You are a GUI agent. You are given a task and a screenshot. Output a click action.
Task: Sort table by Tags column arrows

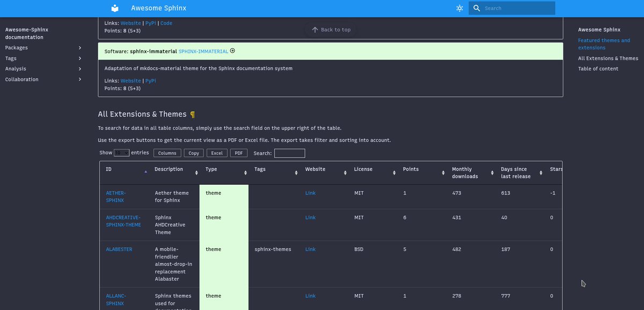(x=296, y=172)
